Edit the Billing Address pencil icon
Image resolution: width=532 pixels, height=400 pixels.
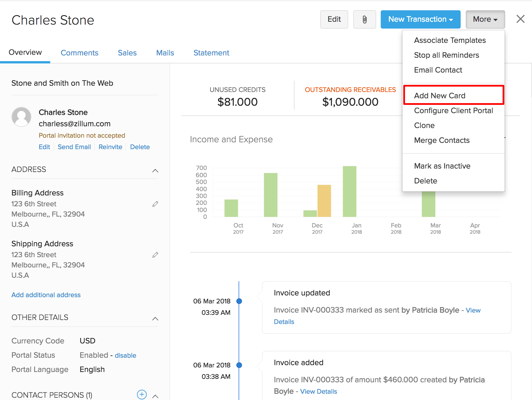pyautogui.click(x=155, y=204)
